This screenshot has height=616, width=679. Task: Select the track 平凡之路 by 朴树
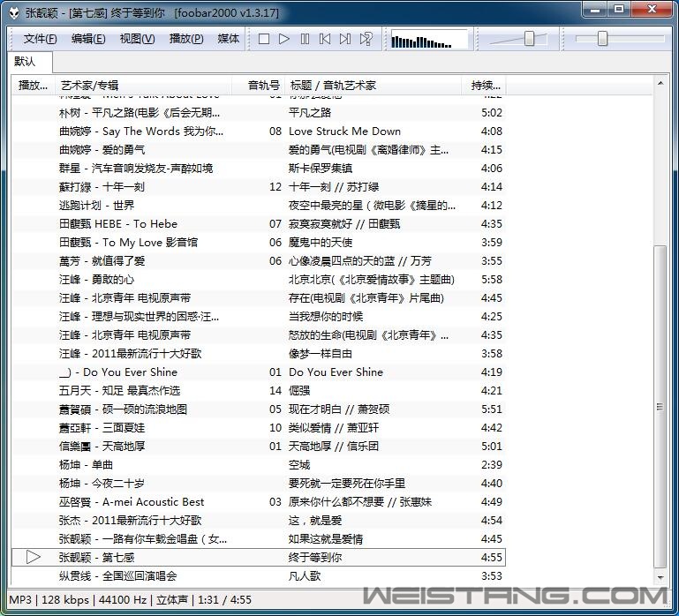pyautogui.click(x=259, y=113)
